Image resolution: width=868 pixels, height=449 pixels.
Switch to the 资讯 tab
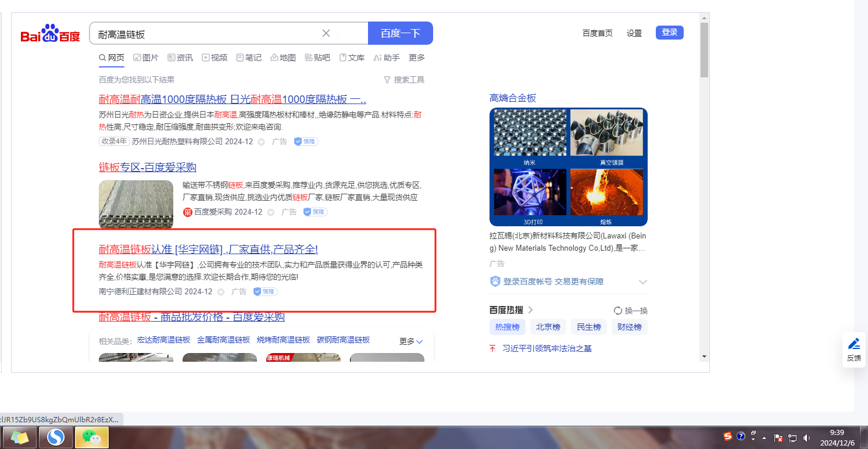[x=180, y=58]
